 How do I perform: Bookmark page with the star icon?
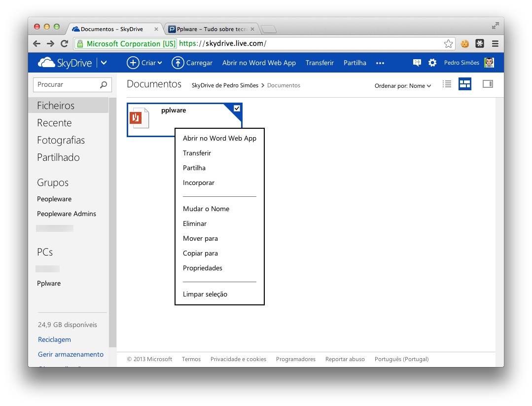click(x=448, y=43)
